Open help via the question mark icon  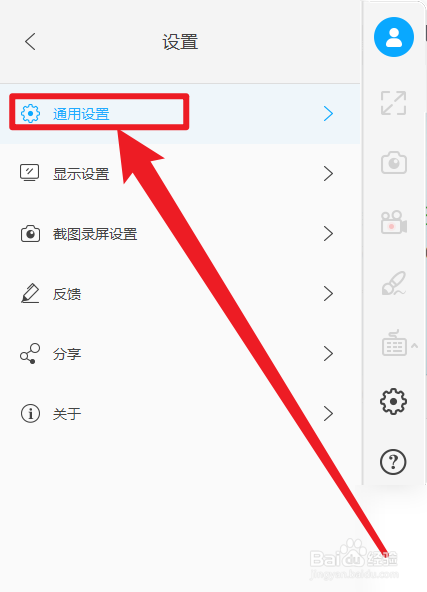click(393, 461)
